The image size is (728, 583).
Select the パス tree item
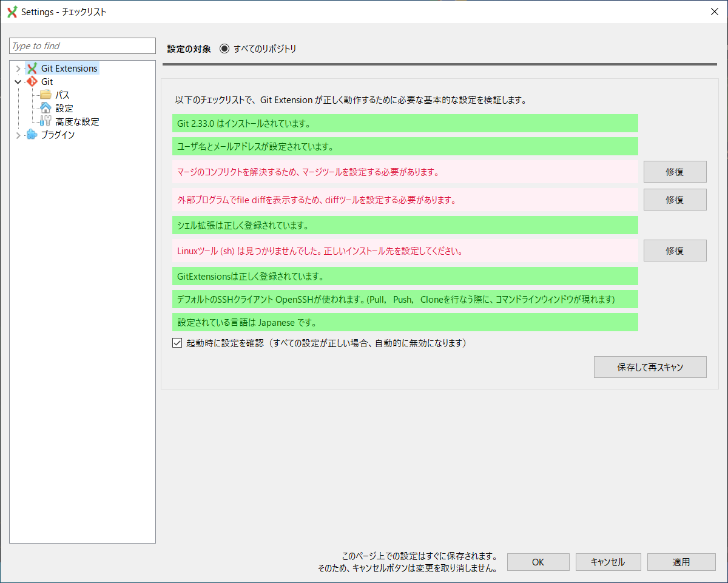click(62, 95)
